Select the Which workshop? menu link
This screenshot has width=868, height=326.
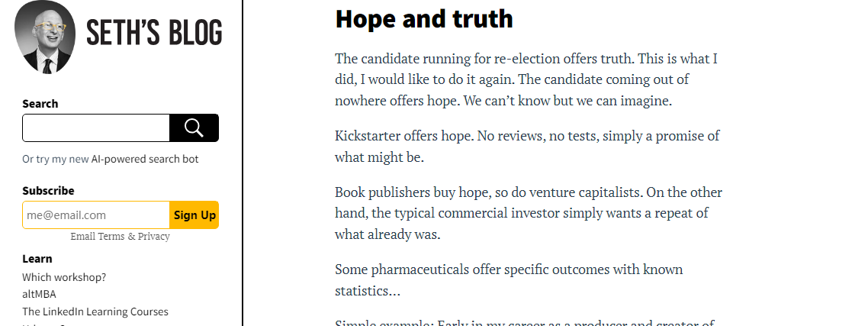pos(64,277)
